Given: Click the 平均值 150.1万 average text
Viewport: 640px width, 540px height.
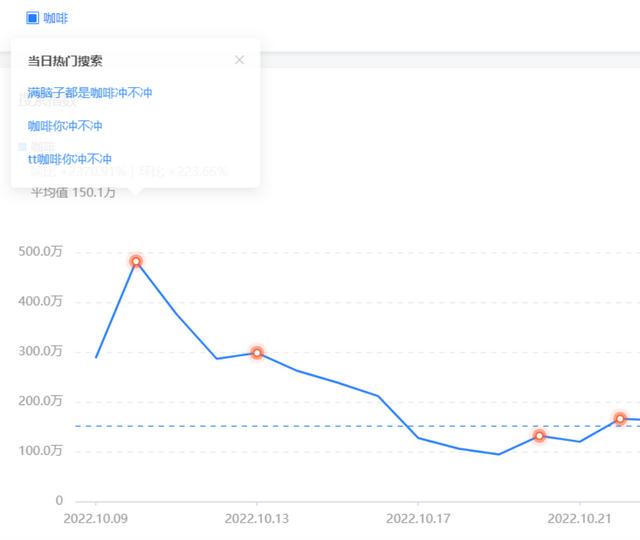Looking at the screenshot, I should click(x=73, y=192).
